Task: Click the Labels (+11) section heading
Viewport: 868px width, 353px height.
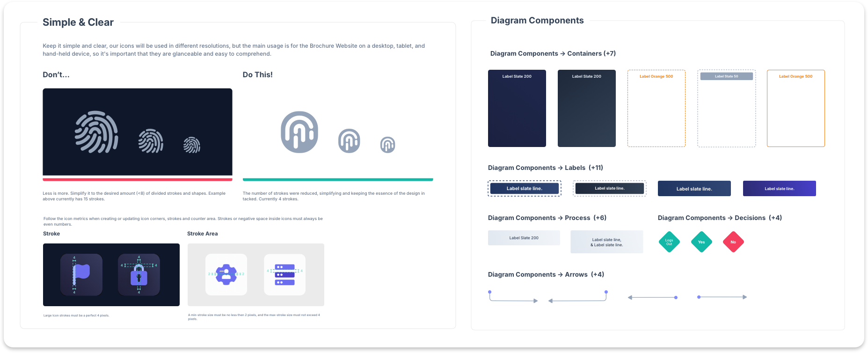Action: pos(546,168)
